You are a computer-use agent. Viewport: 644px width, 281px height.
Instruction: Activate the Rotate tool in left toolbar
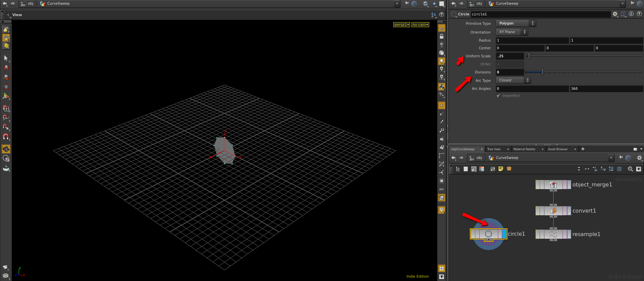pos(6,77)
